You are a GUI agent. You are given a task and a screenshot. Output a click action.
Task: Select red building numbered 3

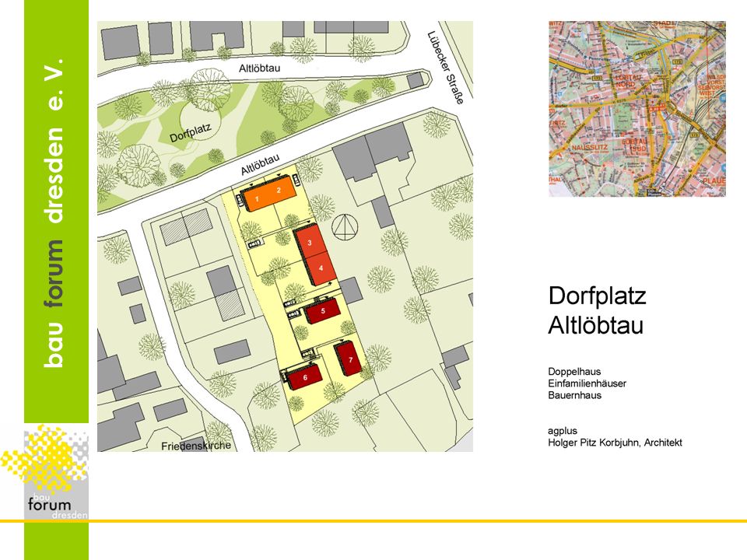pyautogui.click(x=310, y=243)
